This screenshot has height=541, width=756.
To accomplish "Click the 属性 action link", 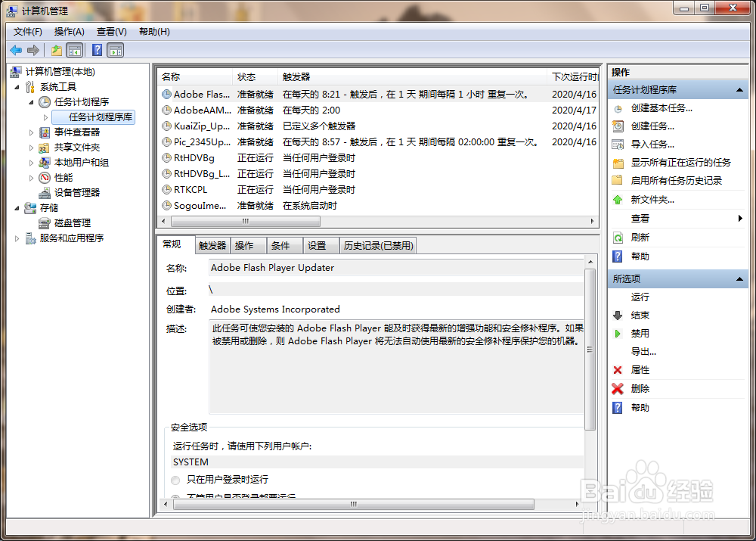I will (x=640, y=370).
